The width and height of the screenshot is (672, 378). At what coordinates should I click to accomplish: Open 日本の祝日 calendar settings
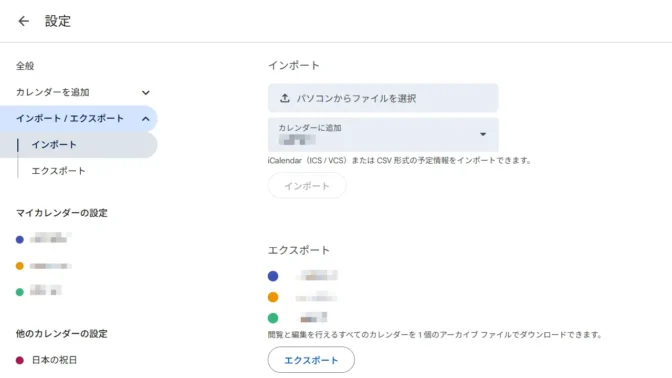[x=46, y=360]
